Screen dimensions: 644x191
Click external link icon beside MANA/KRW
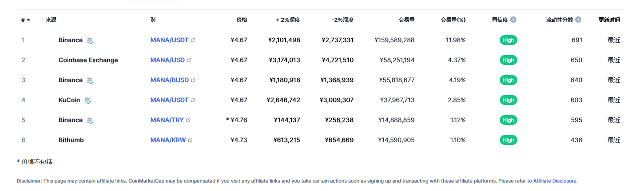[191, 140]
